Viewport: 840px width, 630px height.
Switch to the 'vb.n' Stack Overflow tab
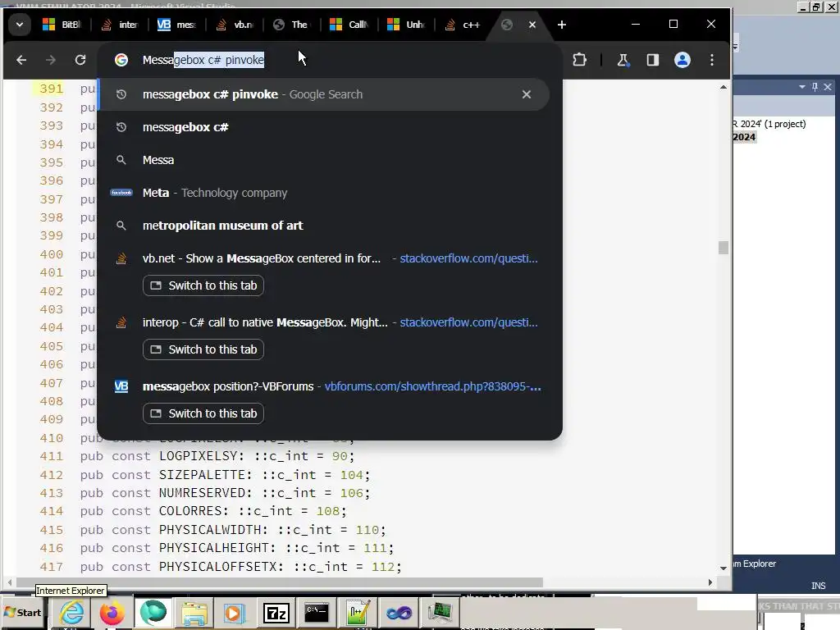click(x=234, y=25)
